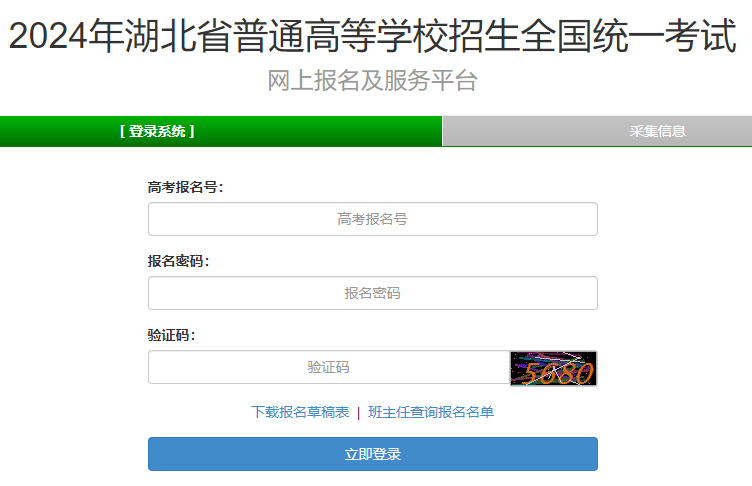Image resolution: width=752 pixels, height=486 pixels.
Task: Activate the 验证码 text box
Action: click(x=329, y=367)
